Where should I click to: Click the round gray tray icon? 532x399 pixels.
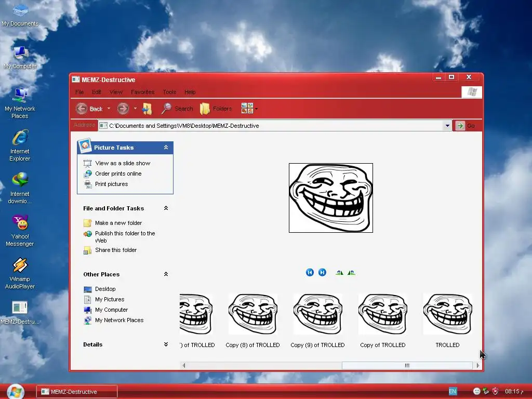pos(477,392)
